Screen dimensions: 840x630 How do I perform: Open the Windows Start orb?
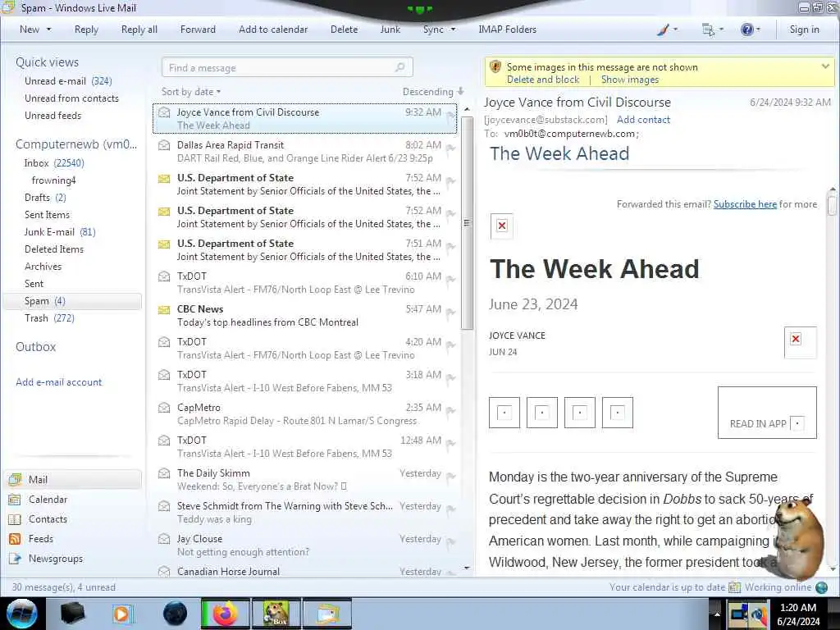[x=22, y=614]
